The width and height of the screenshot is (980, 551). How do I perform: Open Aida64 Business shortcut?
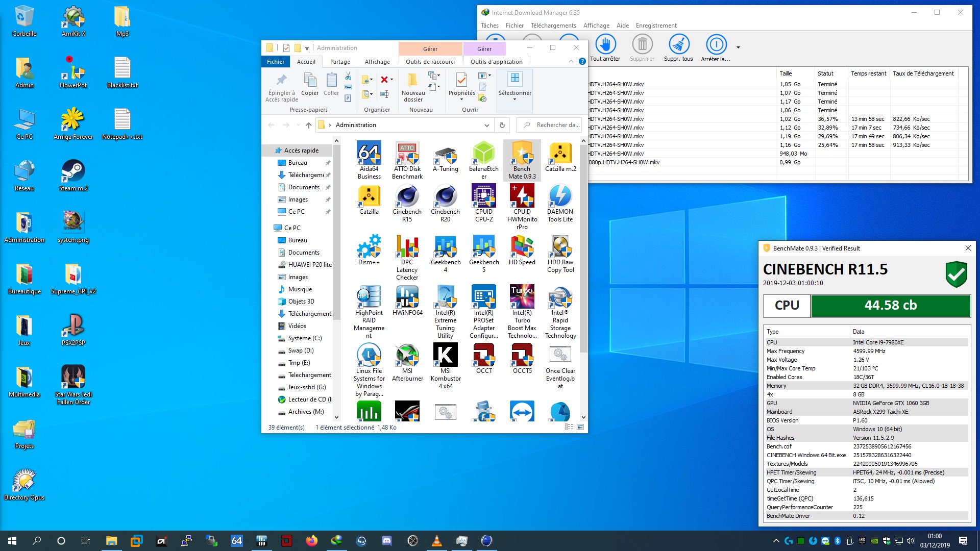[369, 160]
